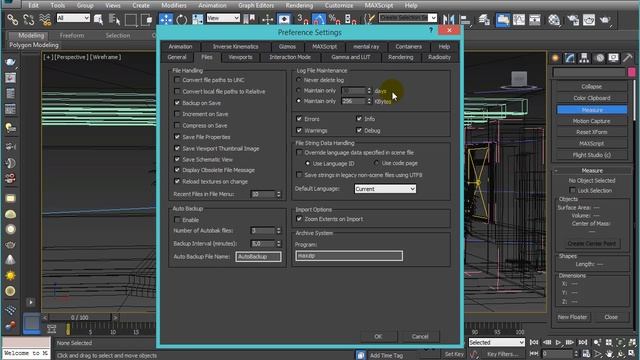This screenshot has height=360, width=640.
Task: Click the Color Clipboard utility button
Action: [592, 98]
